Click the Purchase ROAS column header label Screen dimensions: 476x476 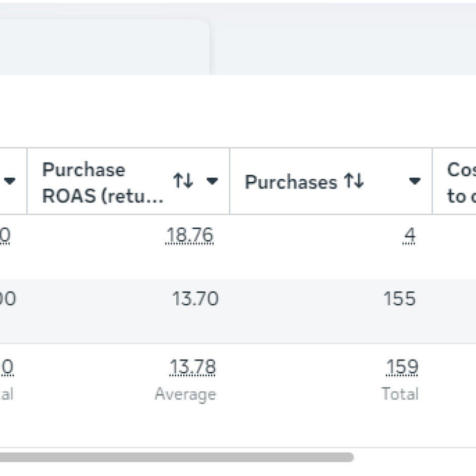tap(103, 182)
